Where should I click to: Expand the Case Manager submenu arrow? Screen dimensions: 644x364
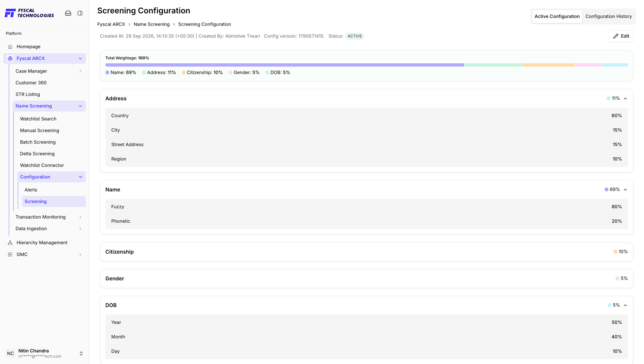(x=80, y=71)
